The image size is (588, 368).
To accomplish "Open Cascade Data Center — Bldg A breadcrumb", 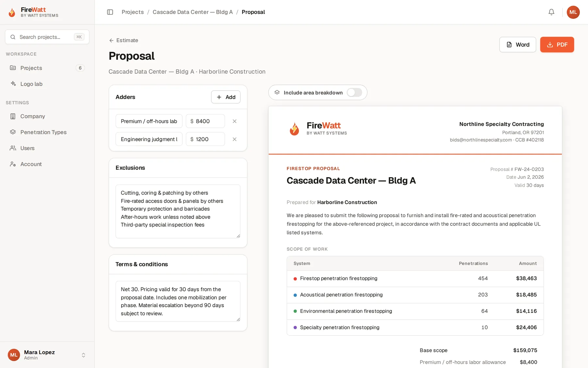I will pos(193,12).
